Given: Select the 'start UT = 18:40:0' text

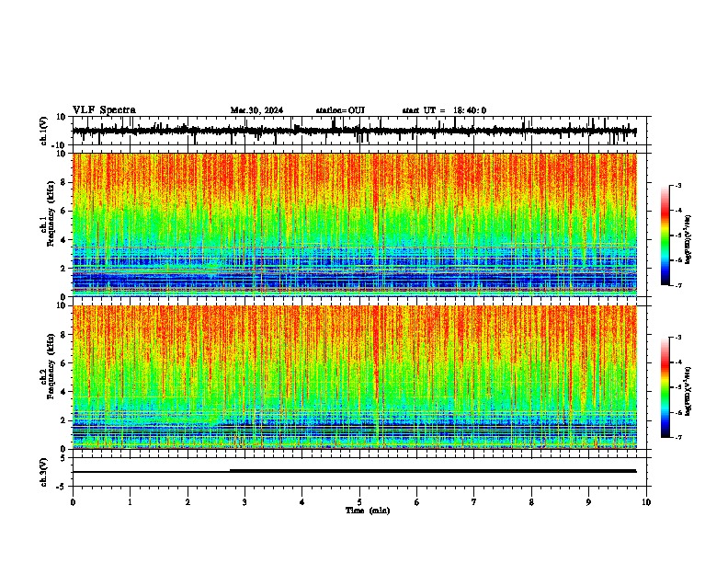Looking at the screenshot, I should click(444, 110).
